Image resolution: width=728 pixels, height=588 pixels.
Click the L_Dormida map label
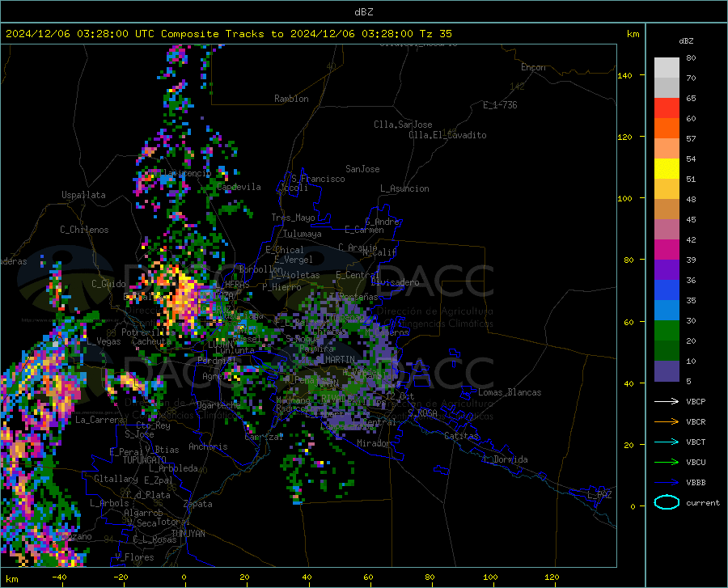click(506, 459)
